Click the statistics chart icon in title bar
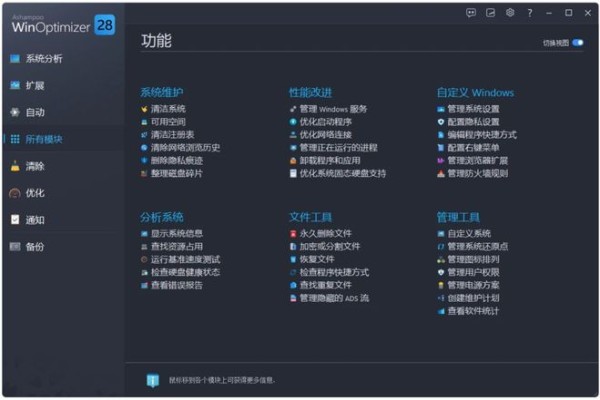The width and height of the screenshot is (600, 400). point(490,13)
